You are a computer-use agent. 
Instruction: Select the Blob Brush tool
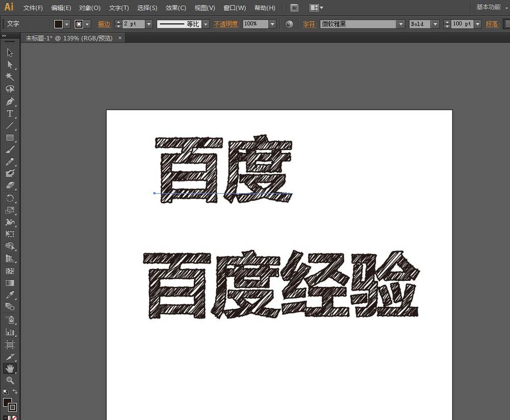click(x=10, y=173)
